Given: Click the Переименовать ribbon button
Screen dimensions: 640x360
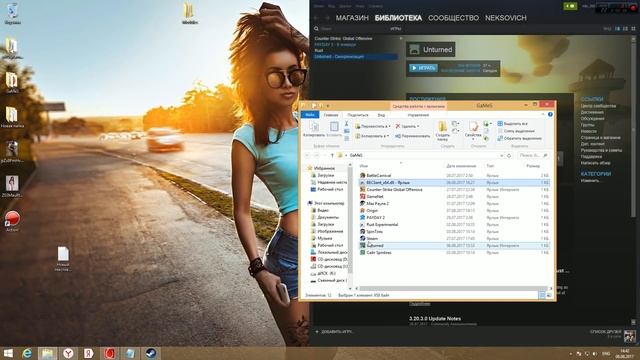Looking at the screenshot, I should (x=413, y=136).
